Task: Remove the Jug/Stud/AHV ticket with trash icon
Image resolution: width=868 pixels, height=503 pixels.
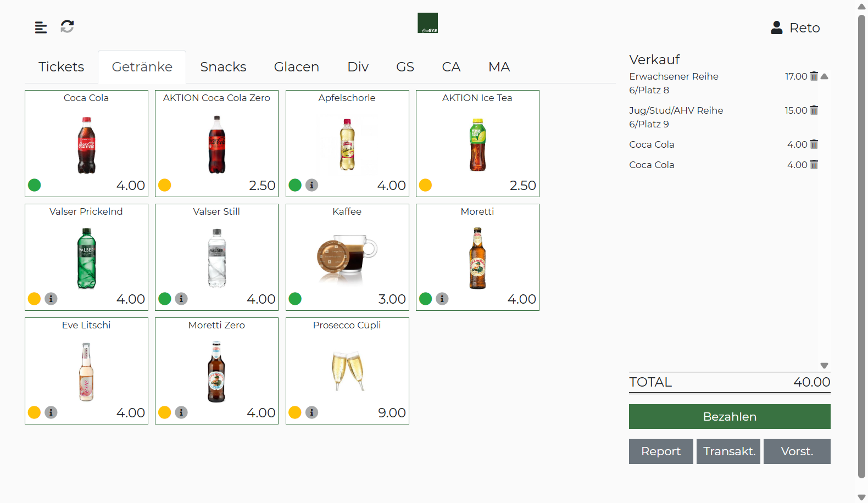Action: [x=814, y=110]
